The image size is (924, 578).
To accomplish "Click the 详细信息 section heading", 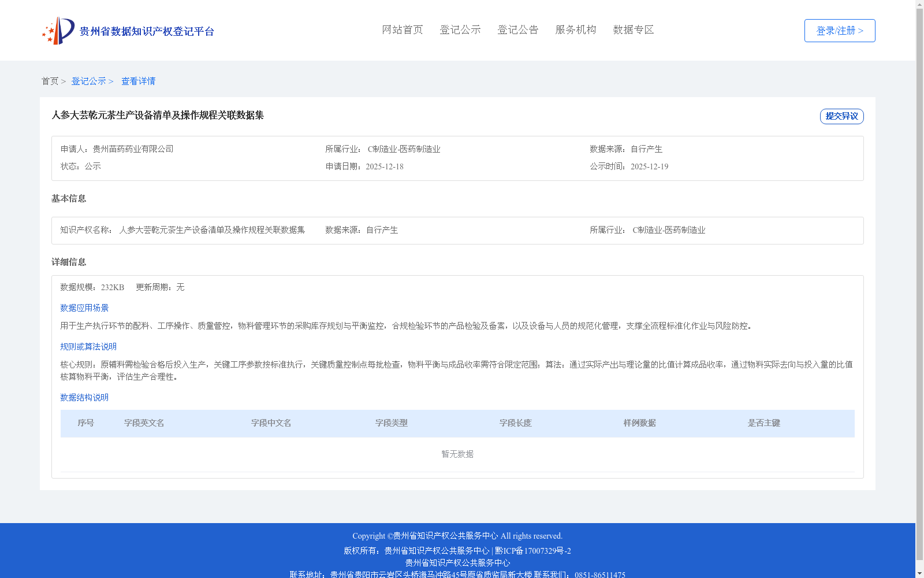I will [69, 262].
